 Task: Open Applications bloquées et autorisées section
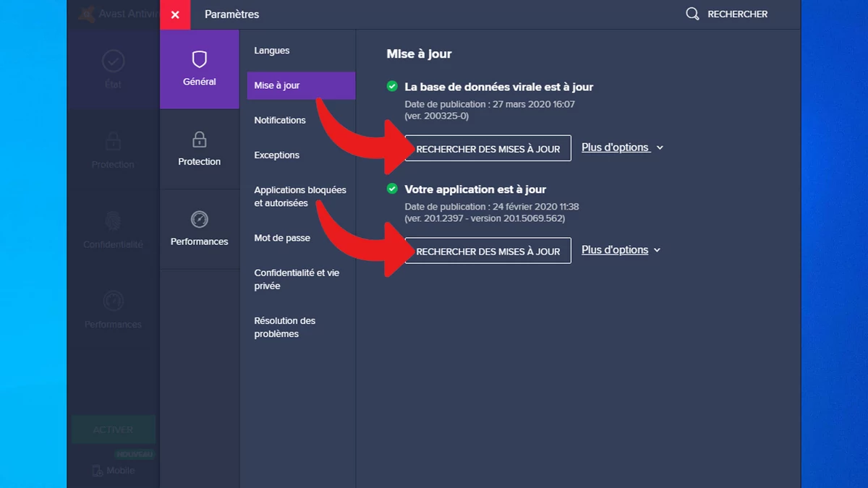301,197
